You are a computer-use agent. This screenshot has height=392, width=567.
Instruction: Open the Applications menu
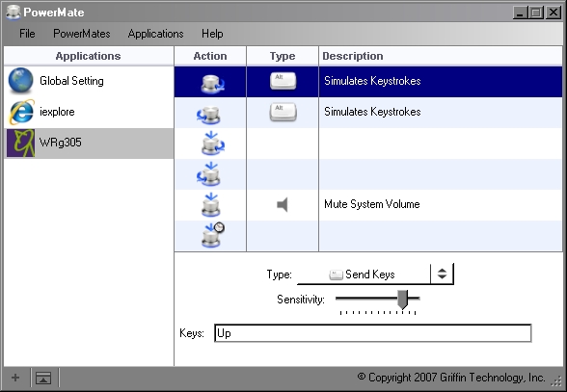(x=155, y=34)
